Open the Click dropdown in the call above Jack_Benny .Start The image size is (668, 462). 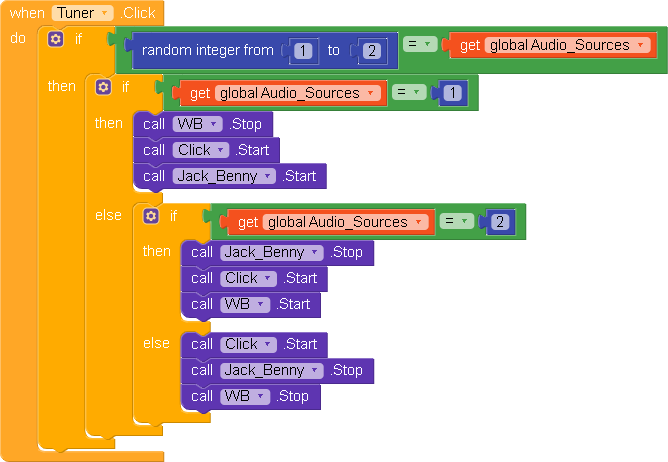(x=201, y=150)
